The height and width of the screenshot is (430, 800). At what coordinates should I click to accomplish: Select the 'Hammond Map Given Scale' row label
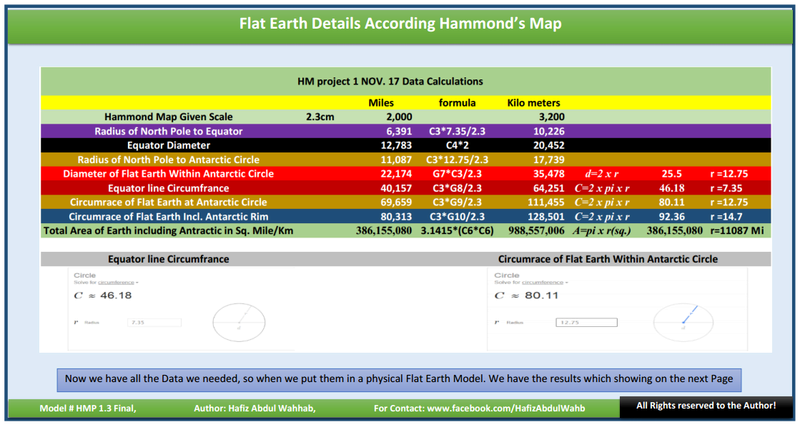point(168,117)
